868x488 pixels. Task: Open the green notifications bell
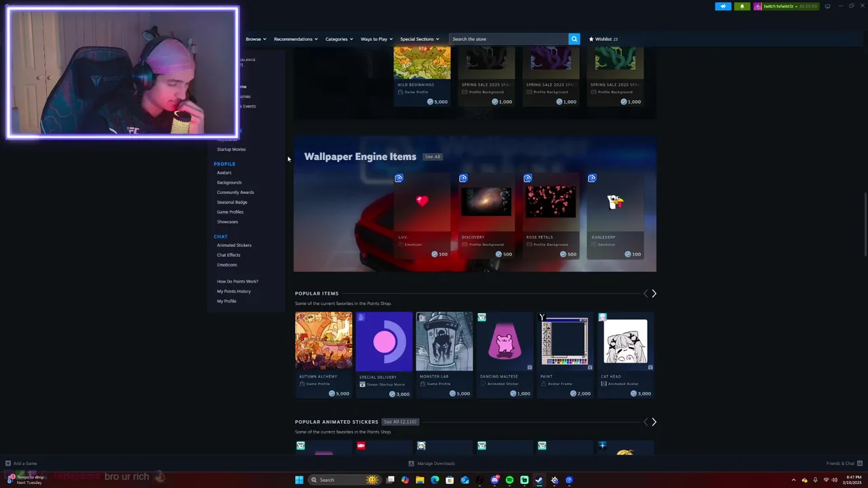pos(742,6)
